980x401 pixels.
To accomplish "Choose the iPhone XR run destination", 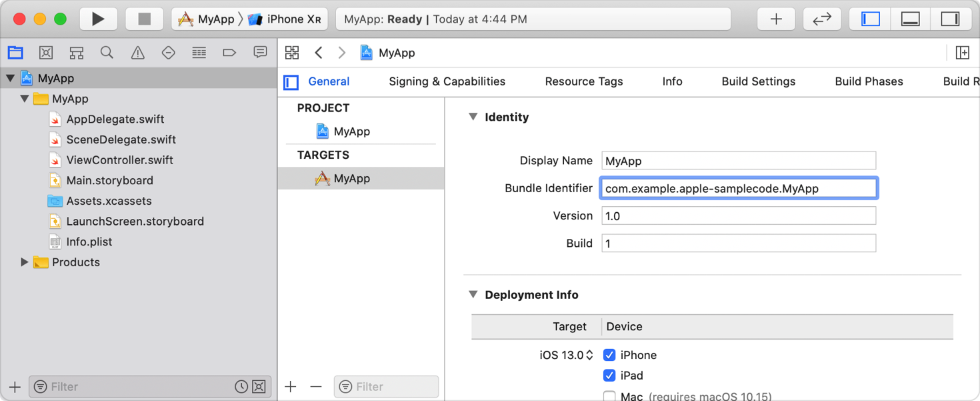I will pyautogui.click(x=285, y=19).
